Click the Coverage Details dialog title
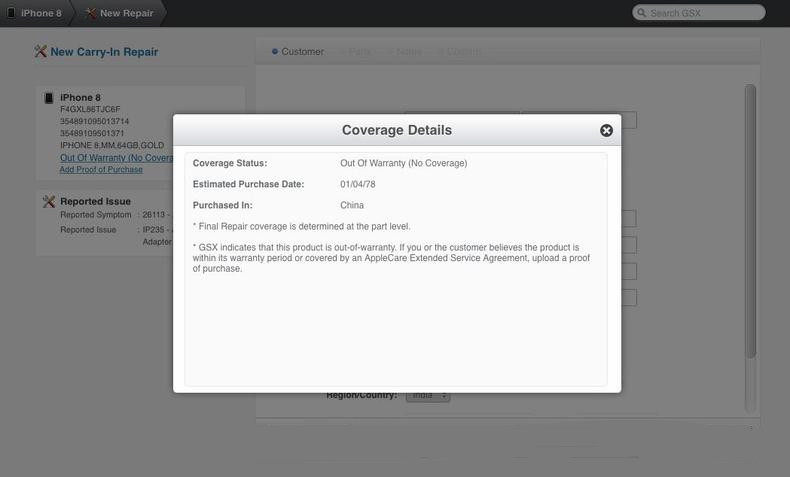The width and height of the screenshot is (790, 477). click(x=397, y=130)
